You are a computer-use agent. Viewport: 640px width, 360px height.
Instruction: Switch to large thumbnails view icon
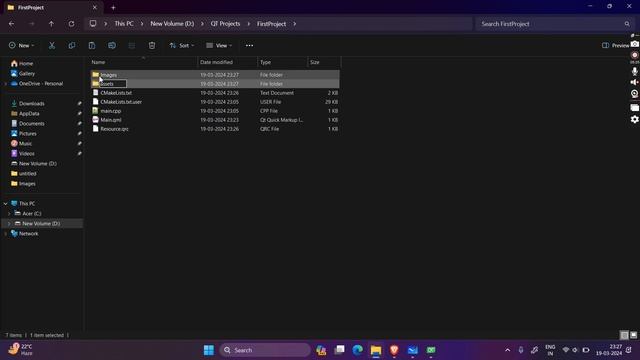coord(633,335)
